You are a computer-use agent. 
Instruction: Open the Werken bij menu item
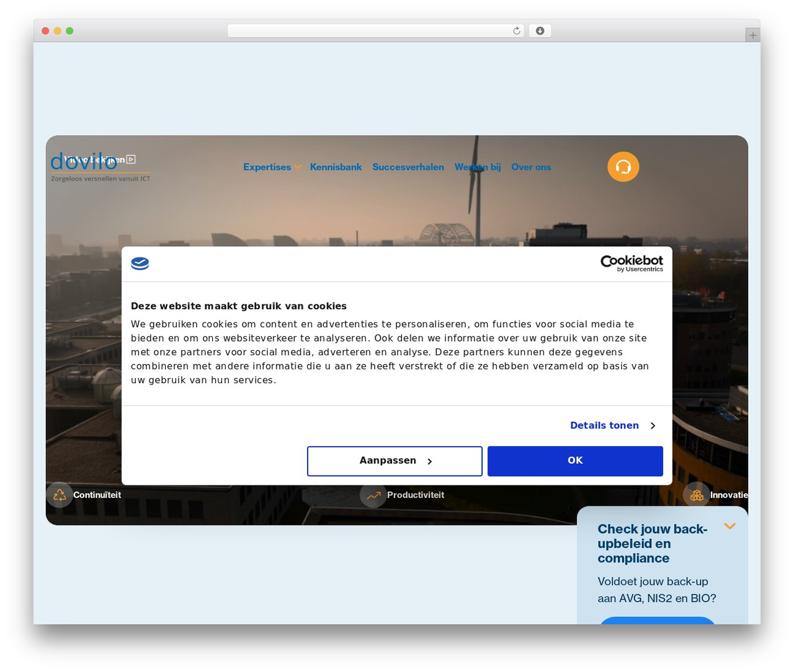478,167
